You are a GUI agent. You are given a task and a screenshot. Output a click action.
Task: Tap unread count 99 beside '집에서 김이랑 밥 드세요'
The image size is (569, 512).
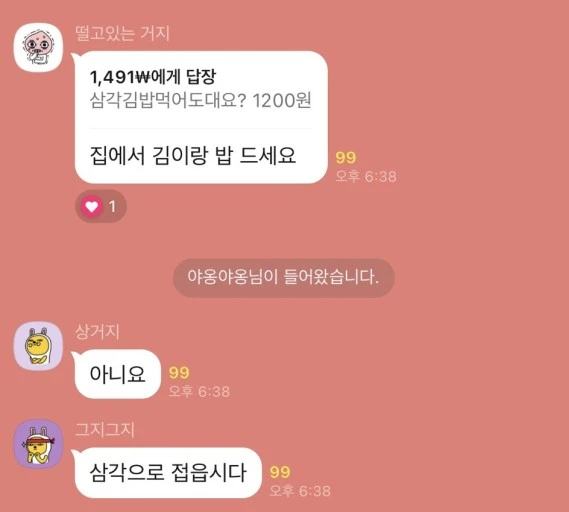coord(345,157)
